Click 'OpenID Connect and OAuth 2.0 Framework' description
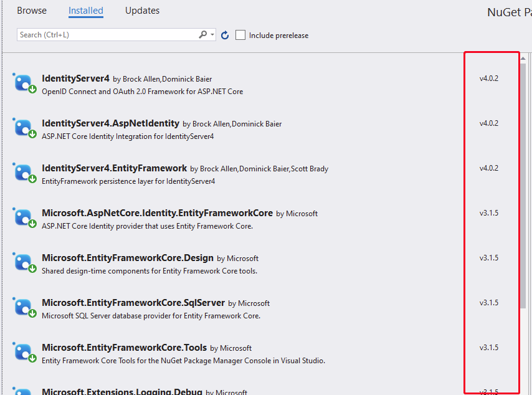Viewport: 532px width, 395px height. coord(143,92)
